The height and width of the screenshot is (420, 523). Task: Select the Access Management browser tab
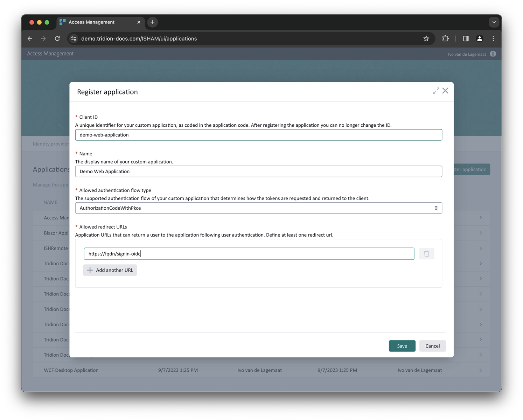[x=100, y=22]
